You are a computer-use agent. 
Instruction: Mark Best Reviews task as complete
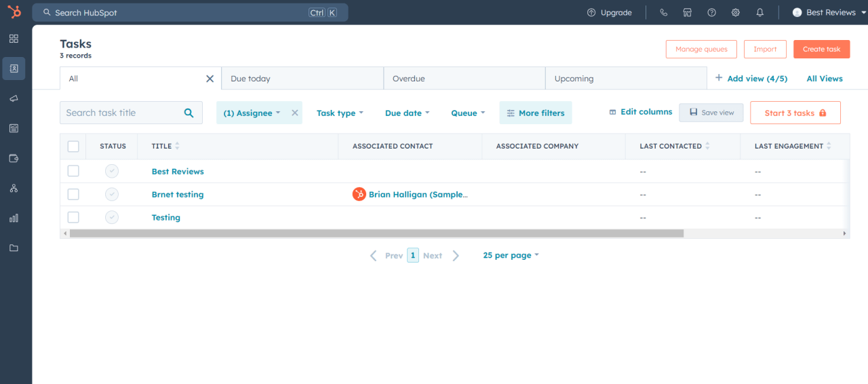(112, 171)
